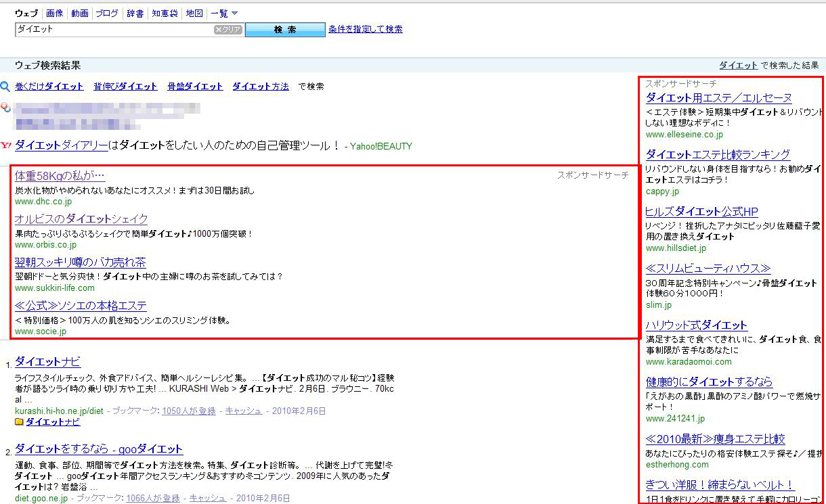The width and height of the screenshot is (826, 504).
Task: Switch to the 知恵袋 search tab
Action: tap(165, 13)
